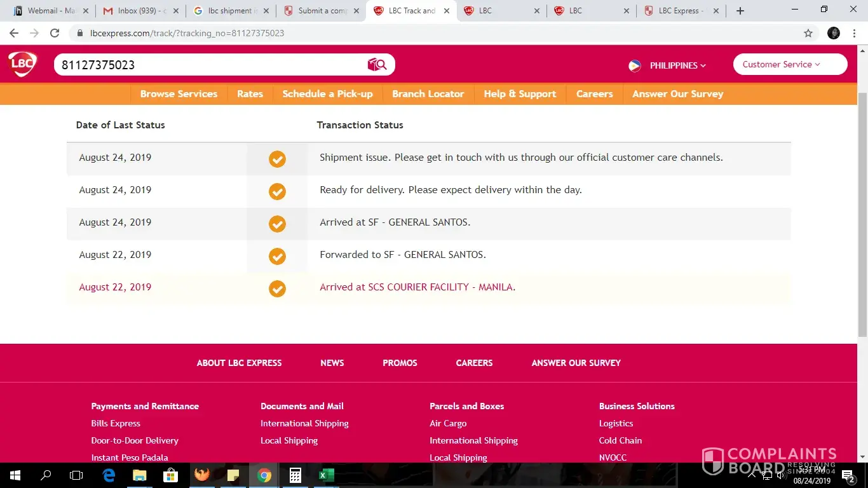Open the PHILIPPINES country dropdown
868x488 pixels.
click(677, 65)
